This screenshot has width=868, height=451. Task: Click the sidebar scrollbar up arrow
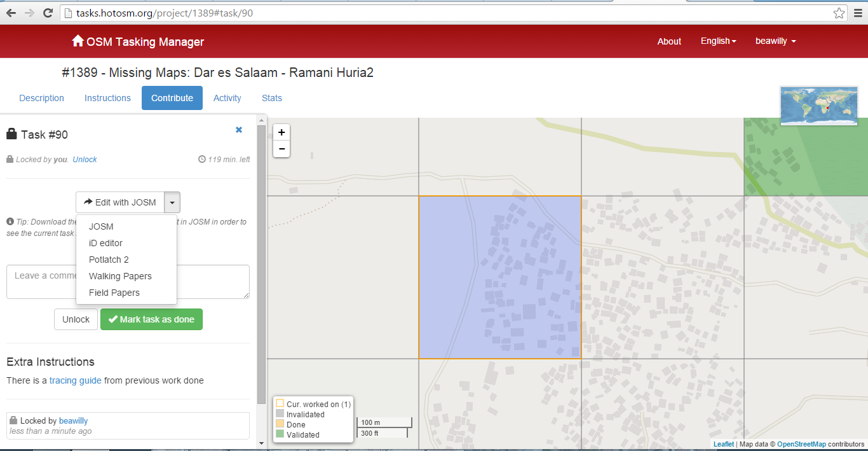(x=261, y=120)
